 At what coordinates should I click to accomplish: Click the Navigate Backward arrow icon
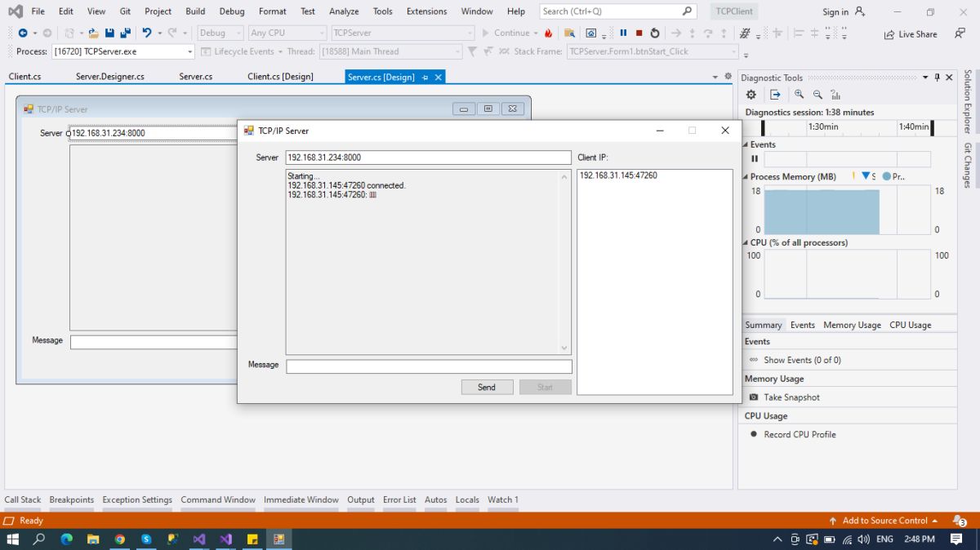[x=22, y=33]
